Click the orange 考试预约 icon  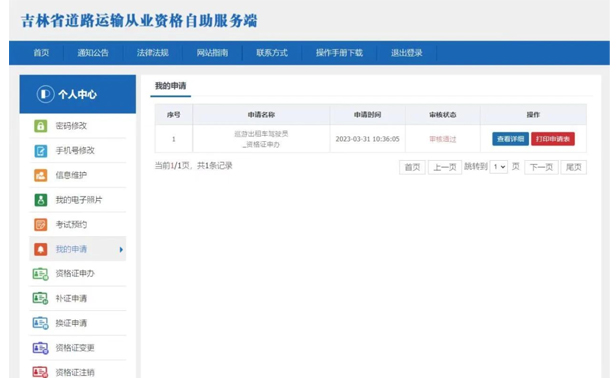(x=40, y=225)
